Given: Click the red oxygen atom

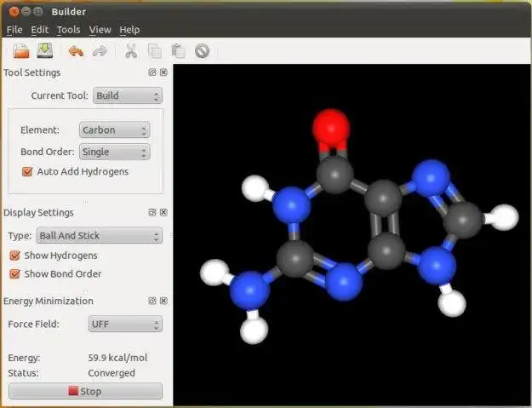Looking at the screenshot, I should pos(331,127).
